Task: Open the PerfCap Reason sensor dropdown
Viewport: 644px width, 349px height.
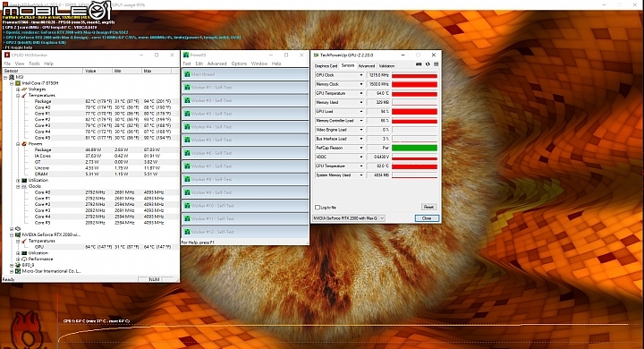Action: tap(361, 148)
